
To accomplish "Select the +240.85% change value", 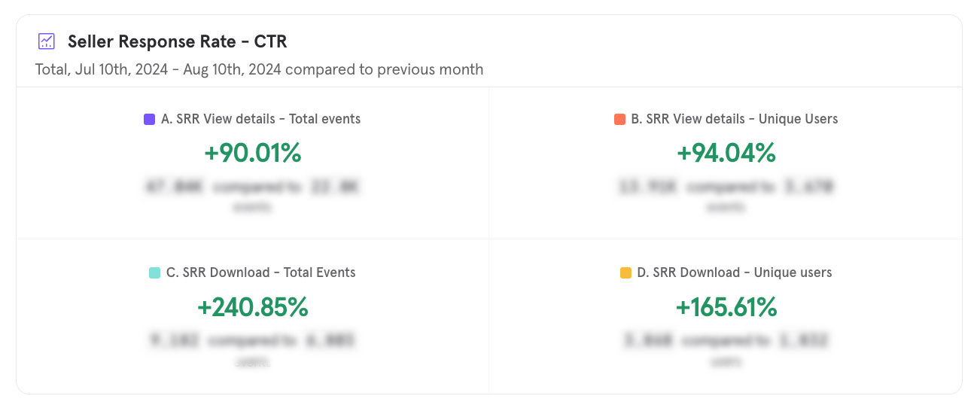I will point(253,307).
